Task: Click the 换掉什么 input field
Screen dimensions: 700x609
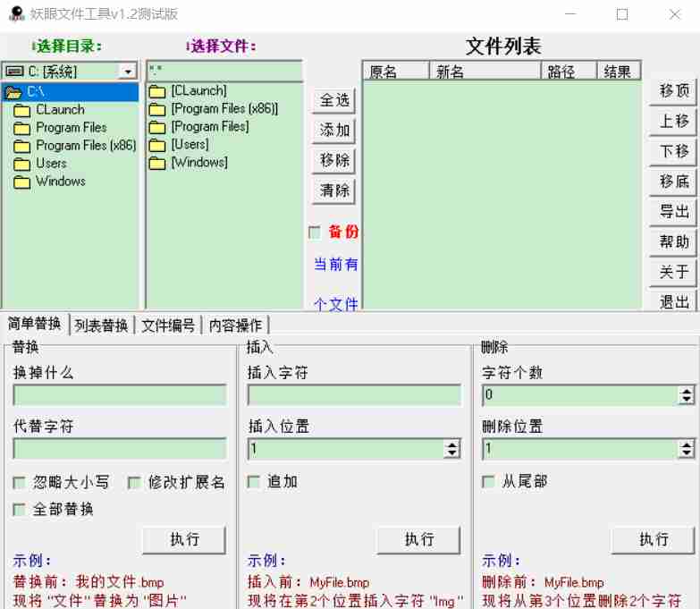Action: click(x=120, y=395)
